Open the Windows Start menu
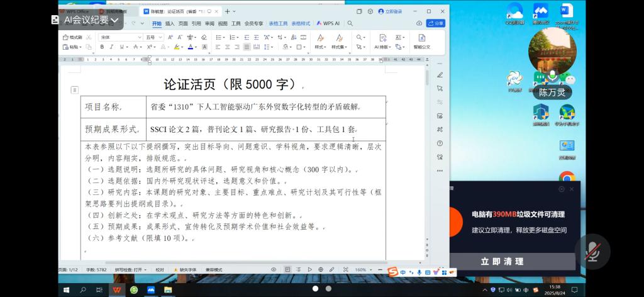This screenshot has width=644, height=297. (67, 289)
